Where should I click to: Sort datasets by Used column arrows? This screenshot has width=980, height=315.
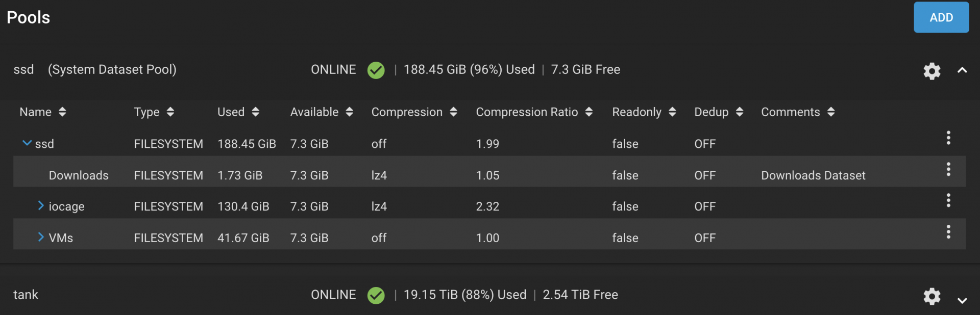pyautogui.click(x=255, y=112)
